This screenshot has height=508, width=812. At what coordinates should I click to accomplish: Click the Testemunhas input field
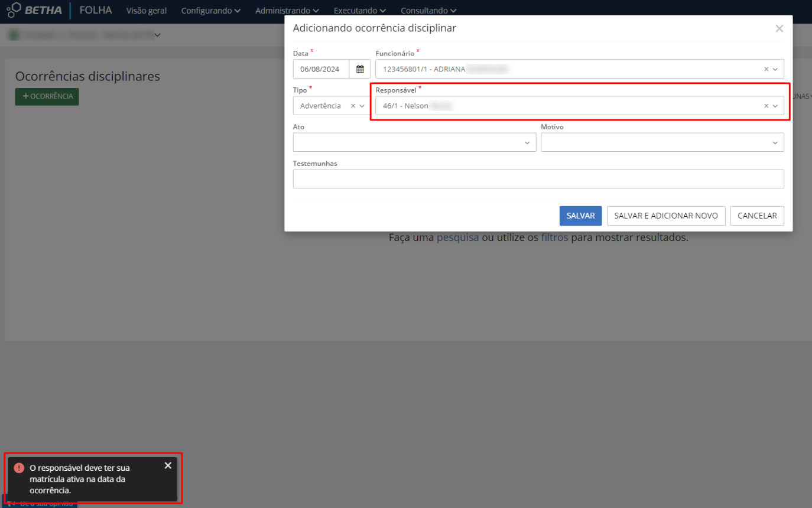pos(538,179)
